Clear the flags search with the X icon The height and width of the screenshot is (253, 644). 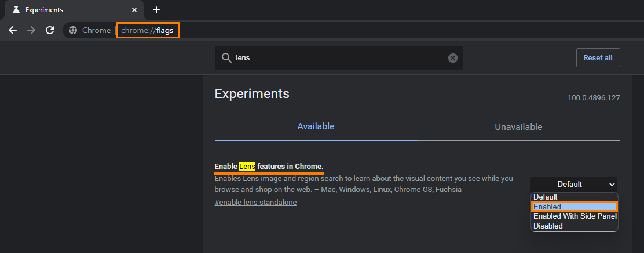pos(453,58)
